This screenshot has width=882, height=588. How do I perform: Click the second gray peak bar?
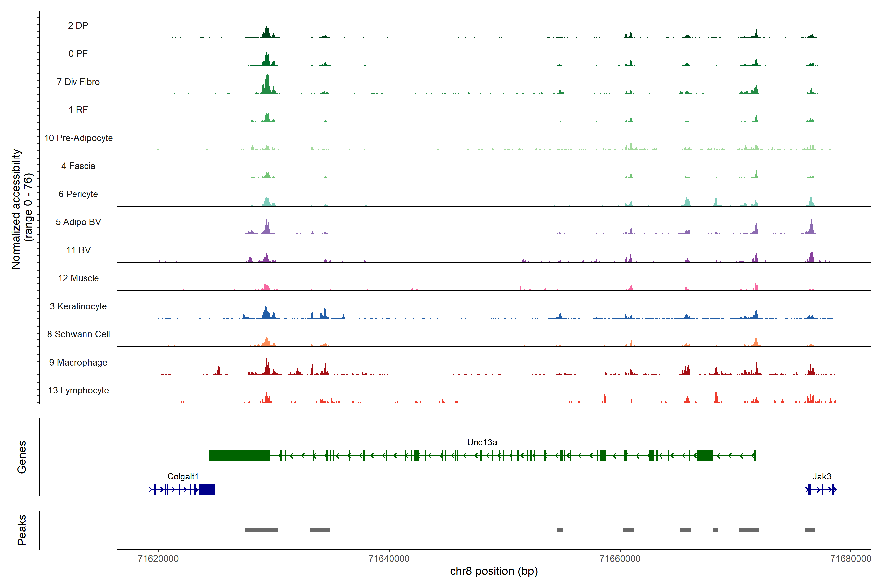point(319,530)
